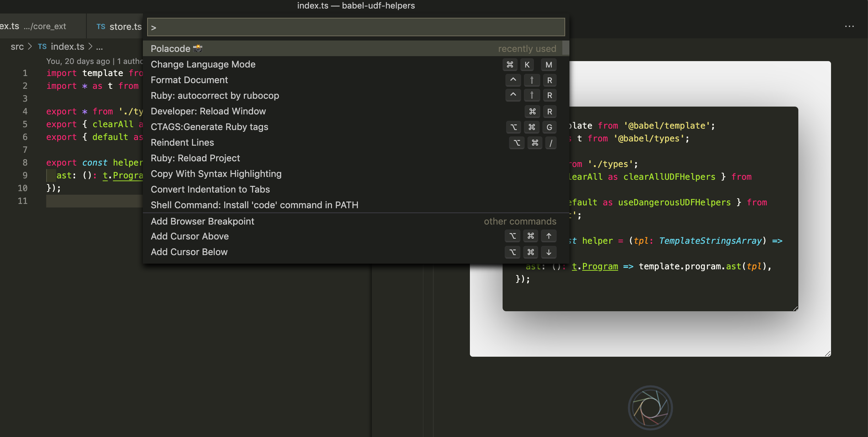The width and height of the screenshot is (868, 437).
Task: Click the TS icon in breadcrumb
Action: point(42,47)
